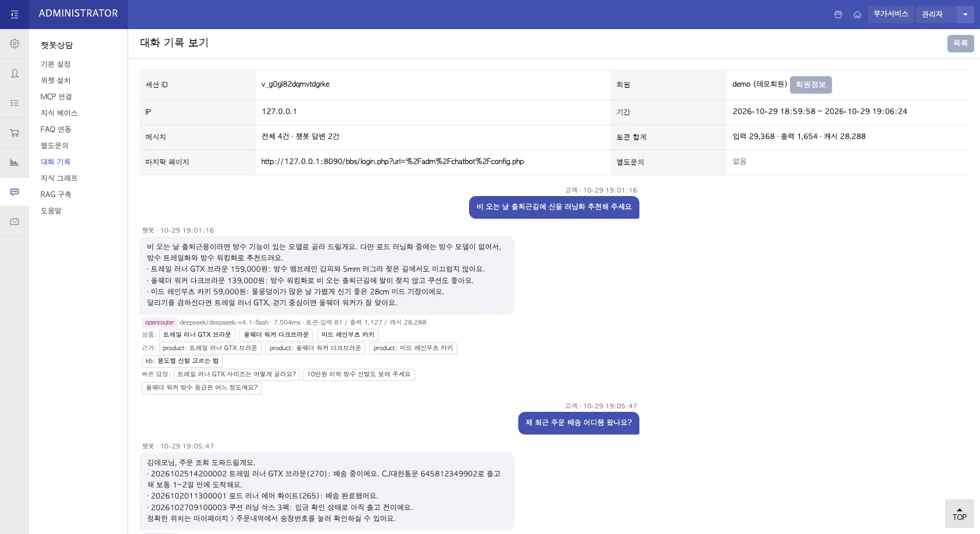
Task: Click the last page URL text
Action: click(x=392, y=162)
